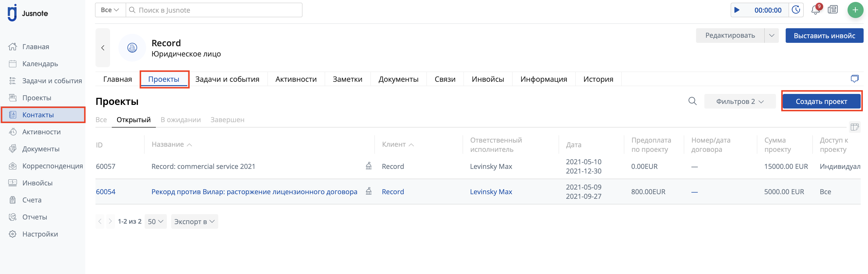Open Счета in the sidebar

(32, 200)
